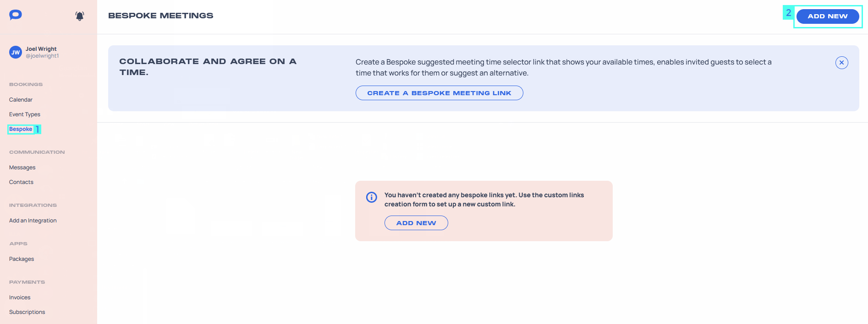
Task: Open Invoices under Payments
Action: [x=20, y=297]
